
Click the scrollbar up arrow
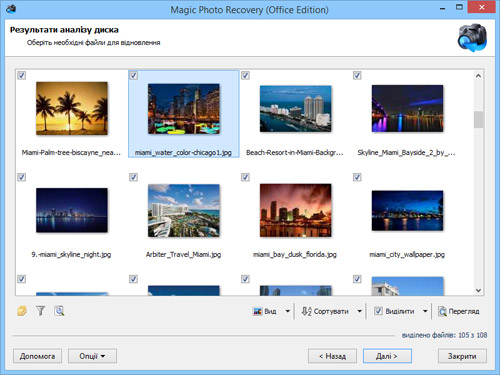pyautogui.click(x=478, y=76)
